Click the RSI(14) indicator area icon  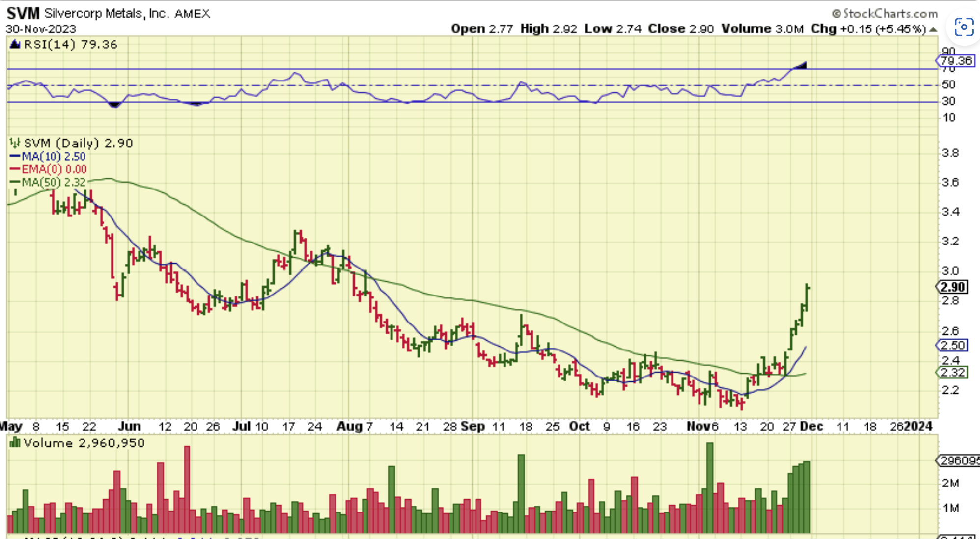tap(15, 45)
